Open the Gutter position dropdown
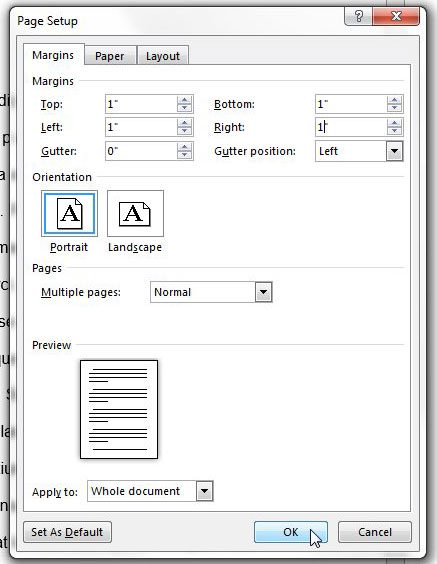The width and height of the screenshot is (437, 564). tap(395, 151)
